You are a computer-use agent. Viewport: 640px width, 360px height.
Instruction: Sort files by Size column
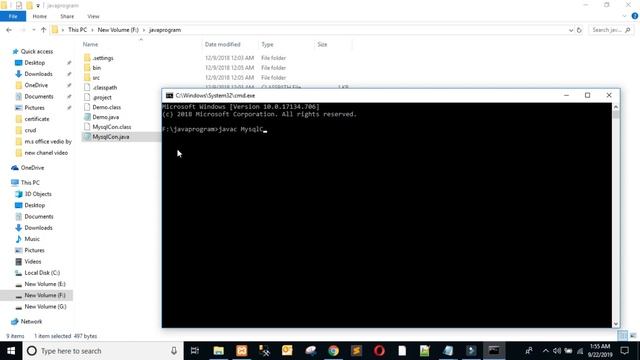(322, 44)
